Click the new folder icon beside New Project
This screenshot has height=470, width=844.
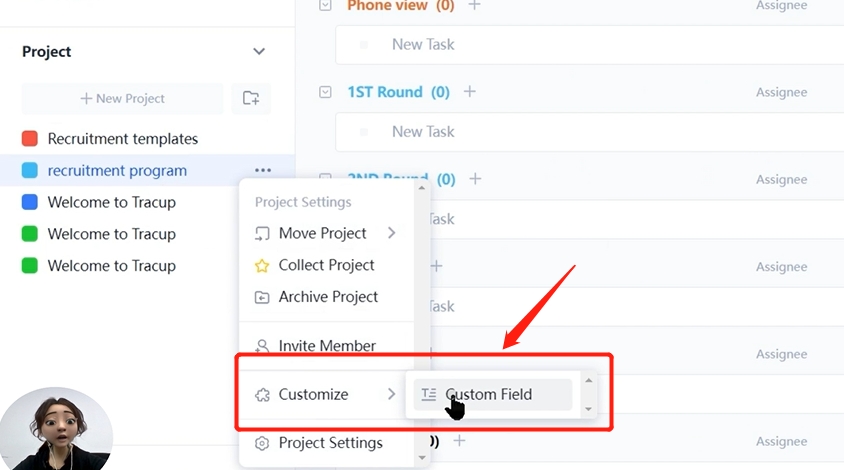pyautogui.click(x=251, y=98)
